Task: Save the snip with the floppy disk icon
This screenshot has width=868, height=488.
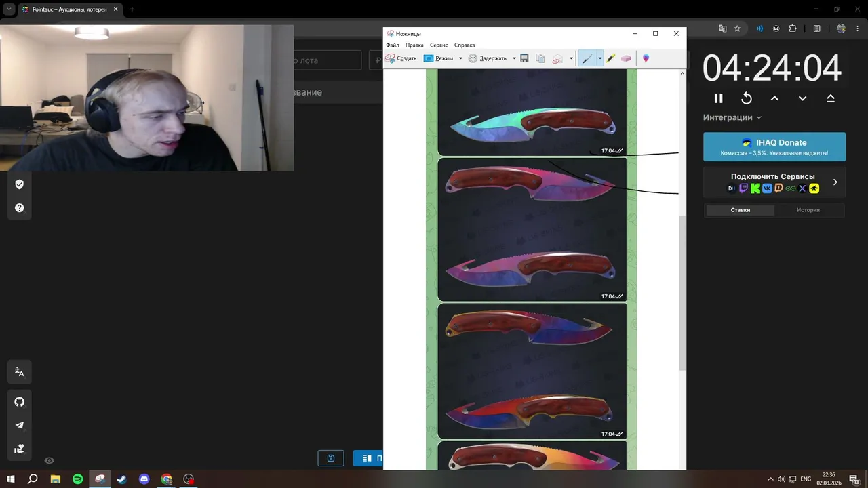Action: pos(524,58)
